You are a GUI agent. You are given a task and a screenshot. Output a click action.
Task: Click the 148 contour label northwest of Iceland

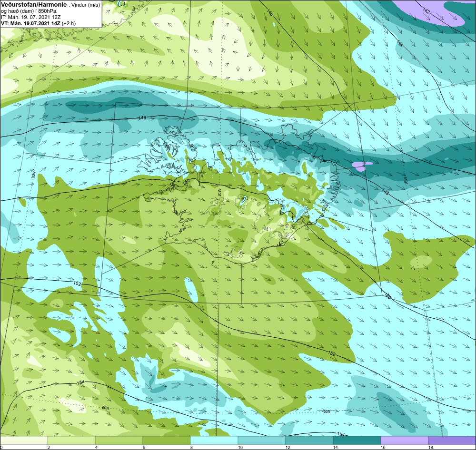coord(142,118)
